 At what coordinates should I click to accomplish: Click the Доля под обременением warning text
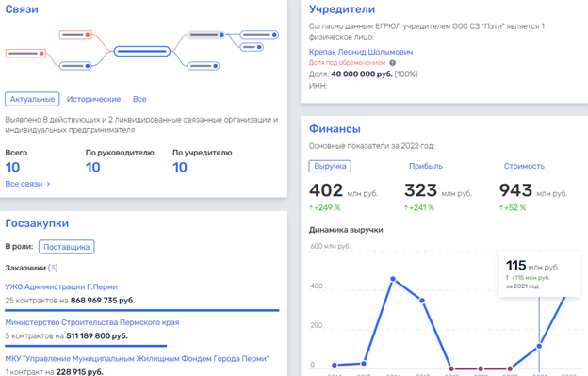pyautogui.click(x=348, y=63)
